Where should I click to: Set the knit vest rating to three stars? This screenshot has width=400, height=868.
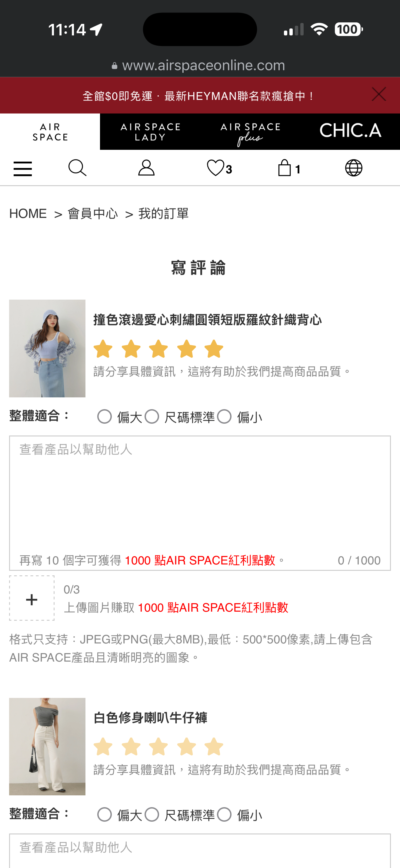pos(158,349)
